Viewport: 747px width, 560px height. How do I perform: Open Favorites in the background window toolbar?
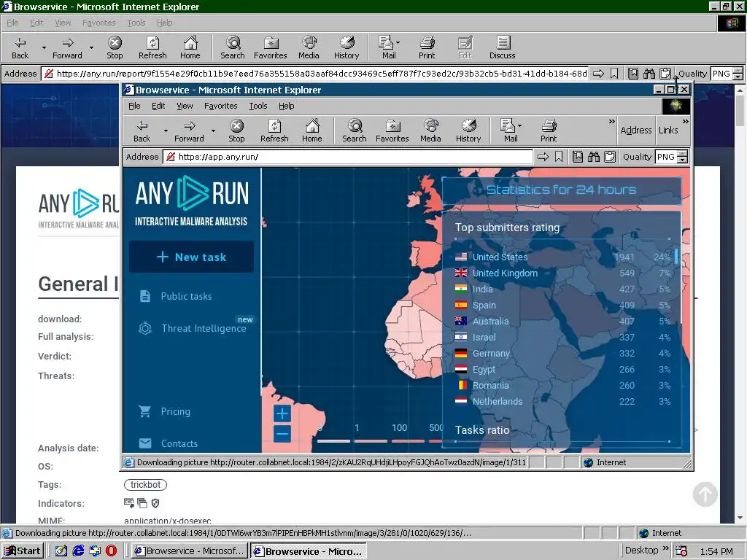(270, 47)
